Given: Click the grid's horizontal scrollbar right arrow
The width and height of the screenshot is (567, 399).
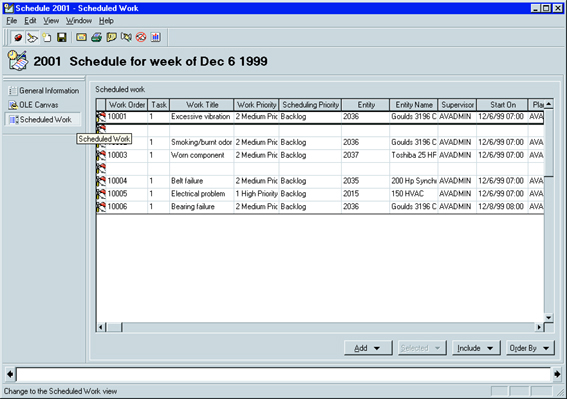Looking at the screenshot, I should tap(539, 327).
